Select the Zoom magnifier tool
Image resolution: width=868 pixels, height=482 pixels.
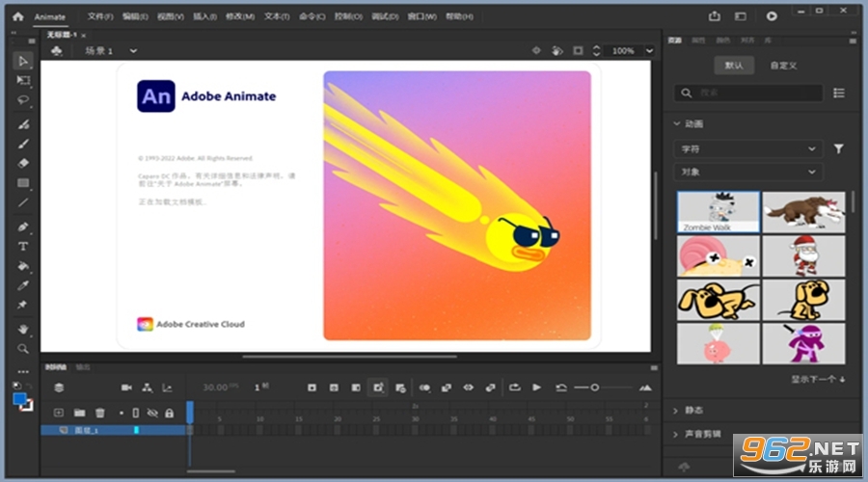pos(23,349)
